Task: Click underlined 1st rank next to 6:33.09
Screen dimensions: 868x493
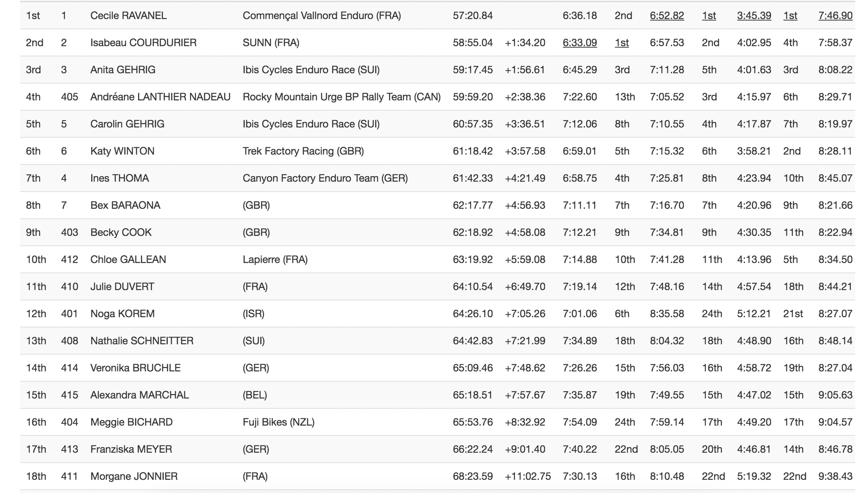Action: coord(621,43)
